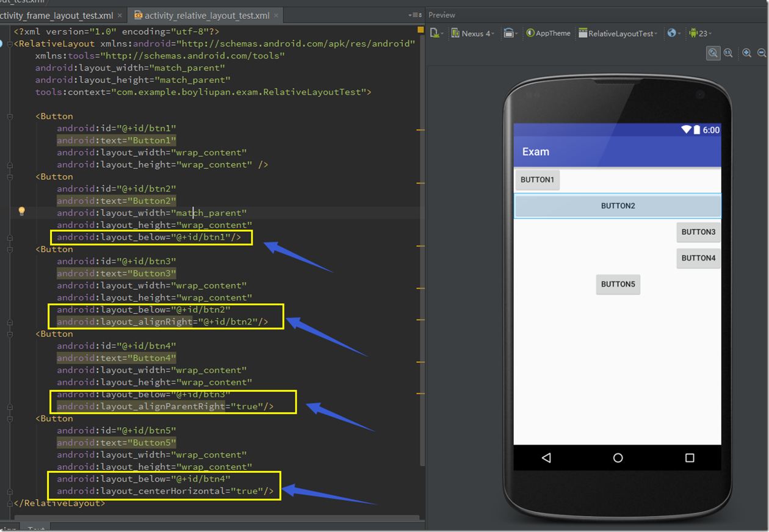Screen dimensions: 769x532
Task: Zoom in on the preview
Action: click(746, 53)
